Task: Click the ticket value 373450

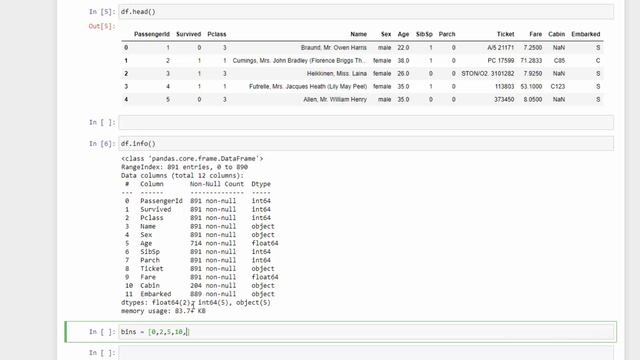Action: 504,100
